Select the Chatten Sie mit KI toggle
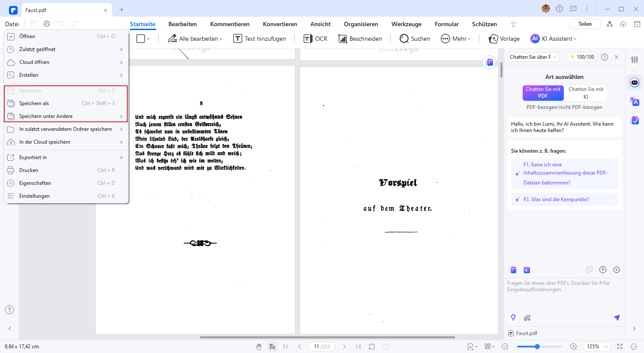Image resolution: width=644 pixels, height=353 pixels. point(586,93)
